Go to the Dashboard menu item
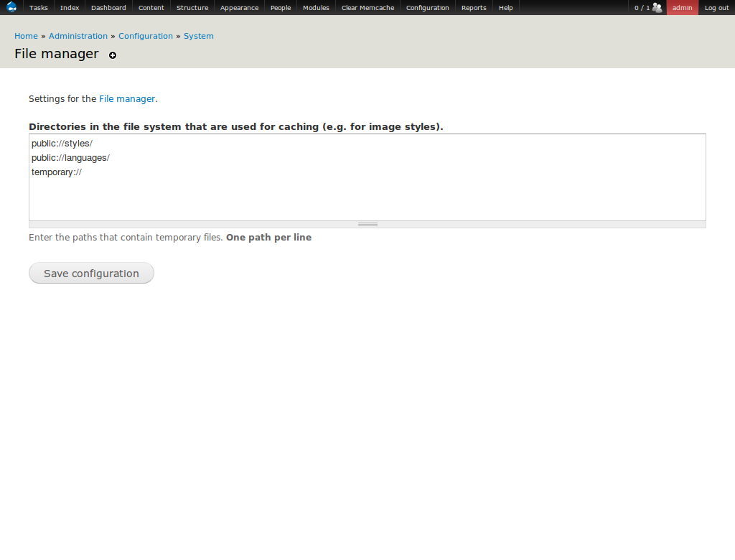The image size is (735, 560). [108, 8]
